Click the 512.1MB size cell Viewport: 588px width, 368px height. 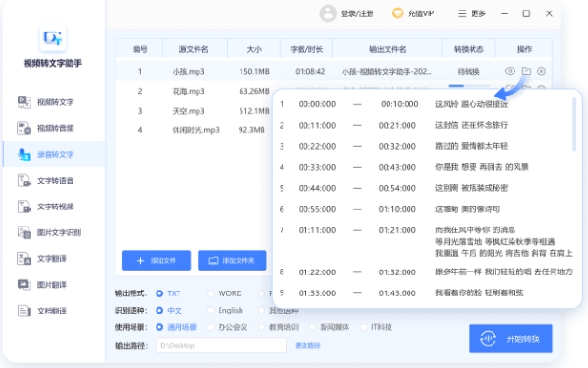click(x=255, y=111)
